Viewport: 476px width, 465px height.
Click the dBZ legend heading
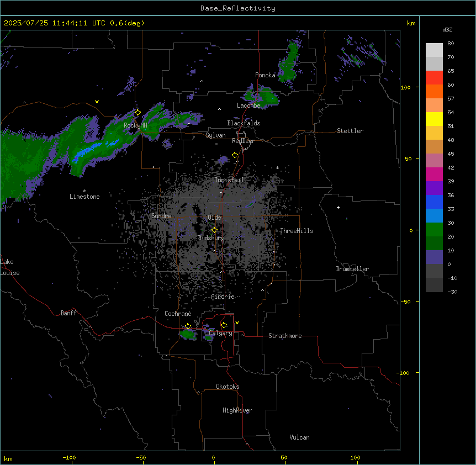(x=447, y=29)
